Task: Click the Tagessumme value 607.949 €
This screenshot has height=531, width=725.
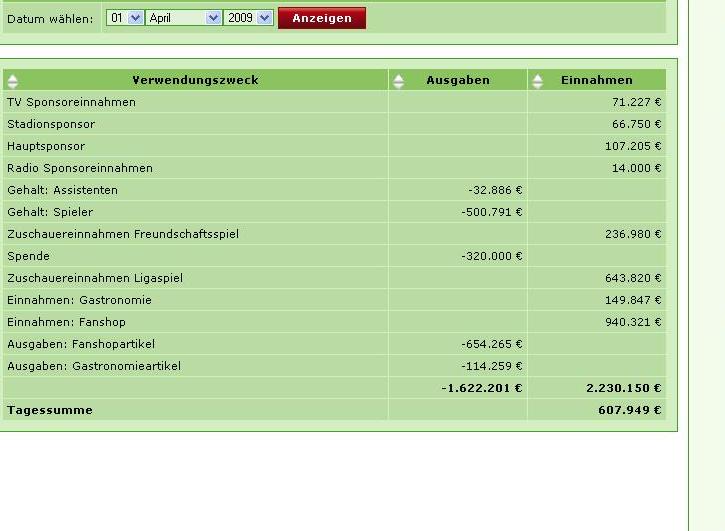Action: coord(630,410)
